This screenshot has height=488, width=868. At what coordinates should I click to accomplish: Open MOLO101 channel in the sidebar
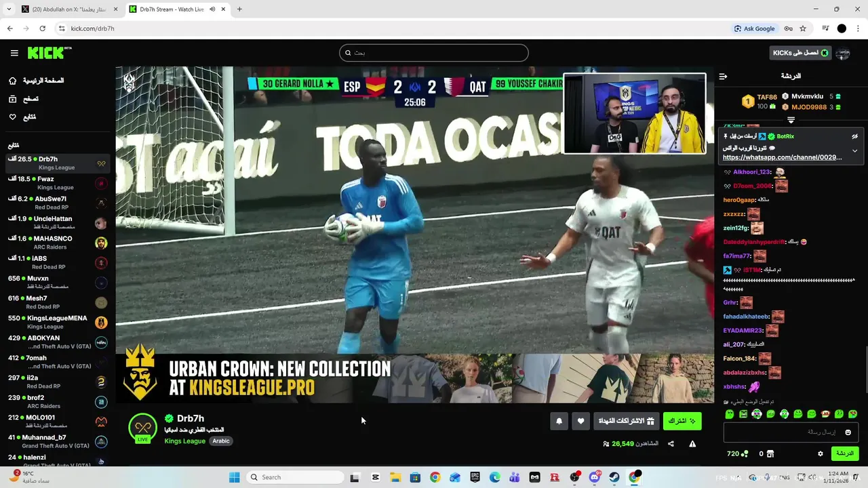pos(57,421)
